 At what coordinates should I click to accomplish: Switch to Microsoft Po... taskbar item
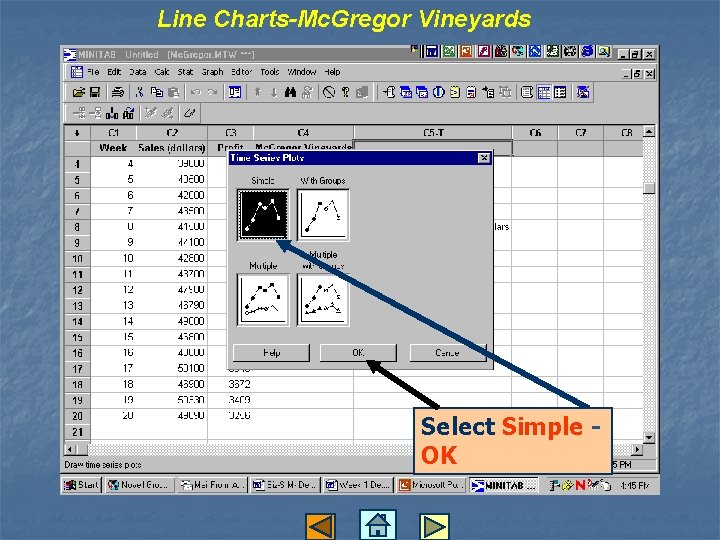[x=431, y=485]
